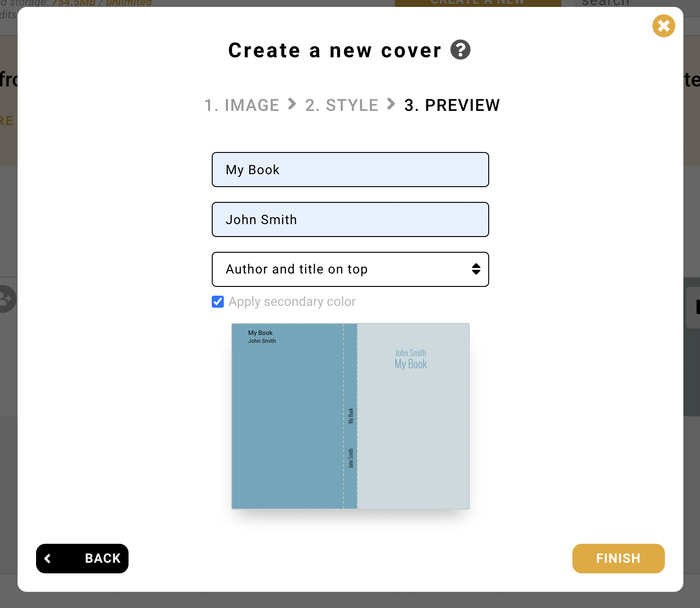The height and width of the screenshot is (608, 700).
Task: Click the left chevron inside the BACK button
Action: click(x=48, y=559)
